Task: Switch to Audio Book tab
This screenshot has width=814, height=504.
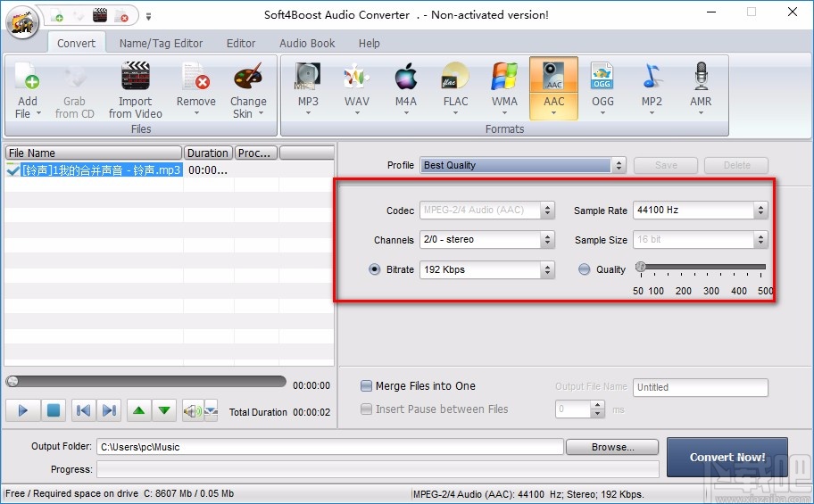Action: 307,43
